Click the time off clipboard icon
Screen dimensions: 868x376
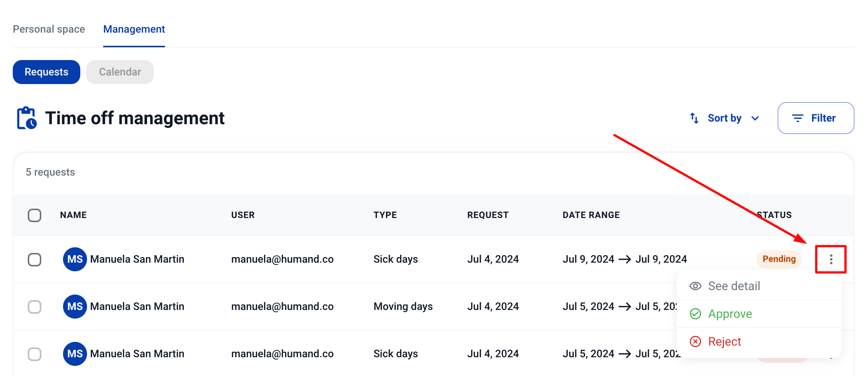(27, 118)
